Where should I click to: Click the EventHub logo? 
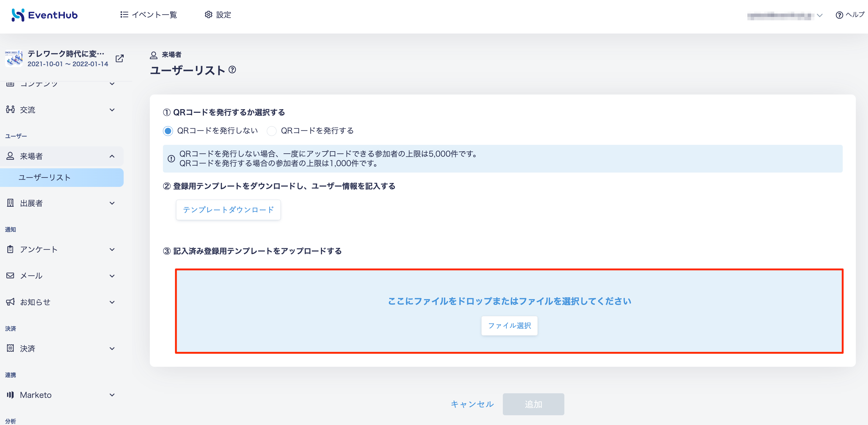pyautogui.click(x=44, y=15)
